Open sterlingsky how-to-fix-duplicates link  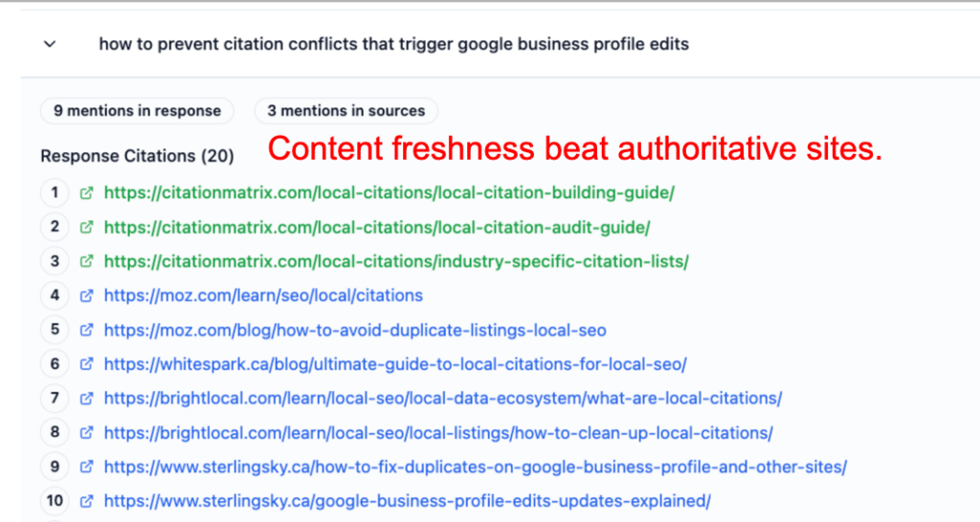[x=475, y=467]
